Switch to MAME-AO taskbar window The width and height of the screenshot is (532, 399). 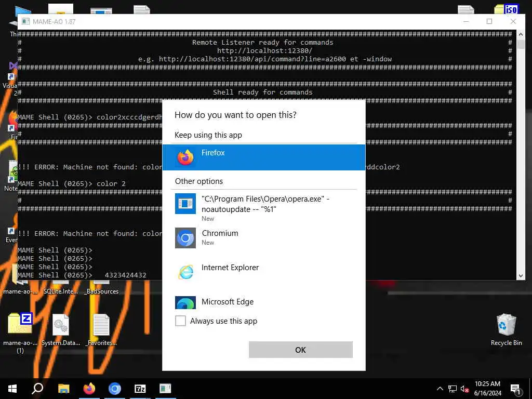(166, 389)
